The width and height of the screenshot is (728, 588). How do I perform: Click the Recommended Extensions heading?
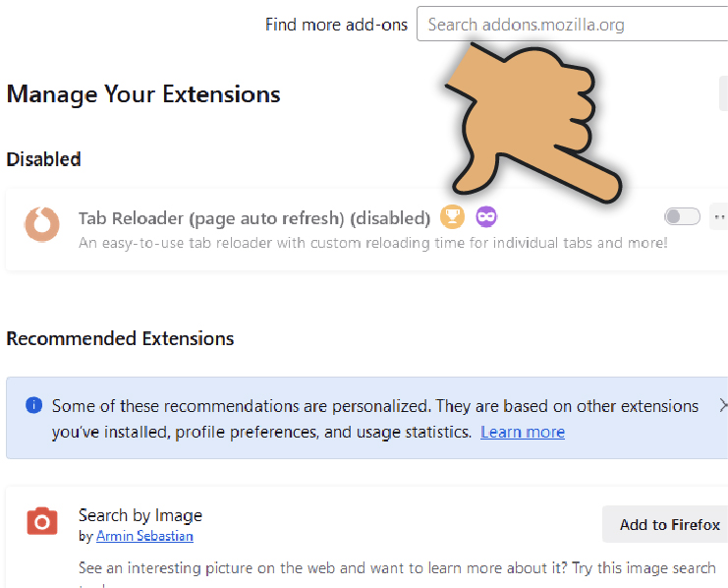(x=120, y=338)
